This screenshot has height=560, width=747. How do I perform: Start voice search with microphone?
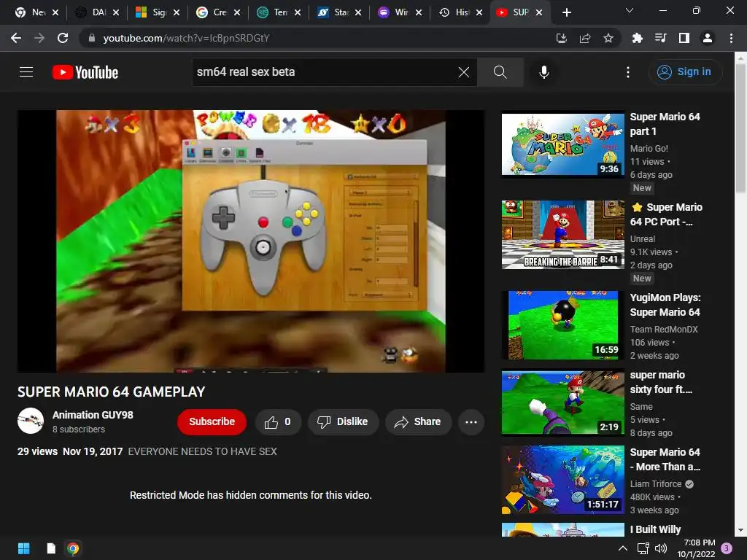pos(544,72)
